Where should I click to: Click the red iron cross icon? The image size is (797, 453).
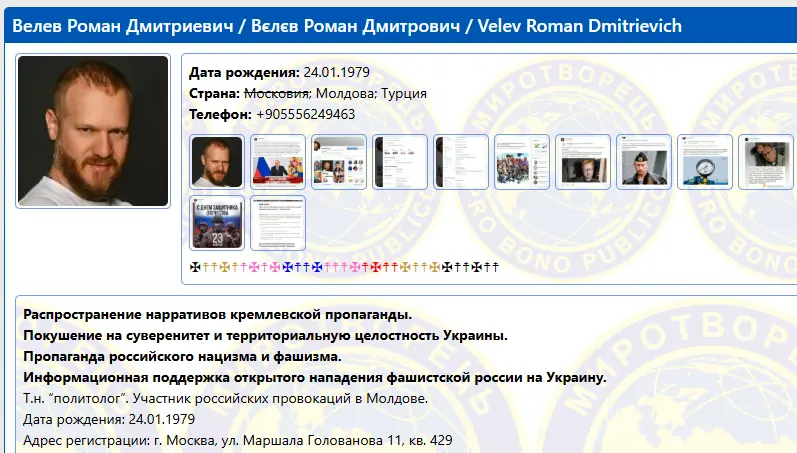(376, 266)
